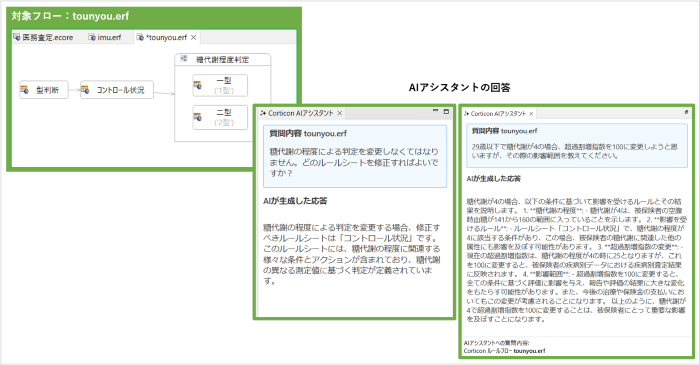
Task: Click the AIアシスタントへの質問内容 label
Action: coord(496,343)
